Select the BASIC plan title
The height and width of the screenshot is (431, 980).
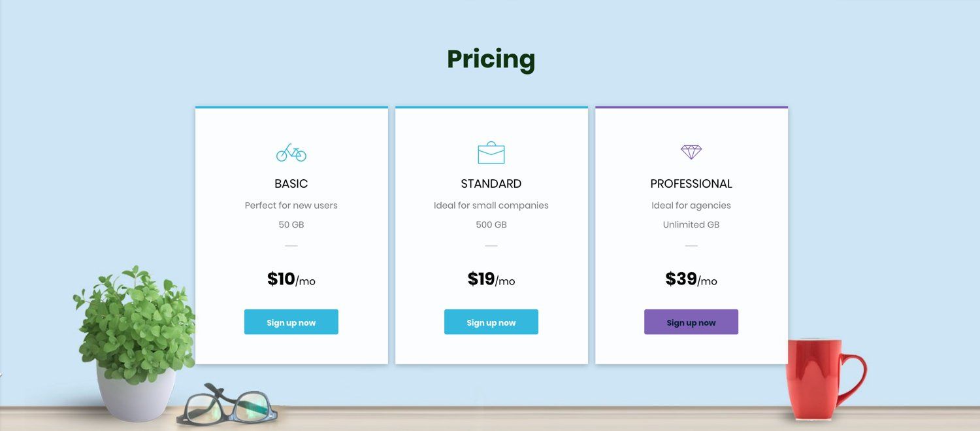[x=291, y=184]
